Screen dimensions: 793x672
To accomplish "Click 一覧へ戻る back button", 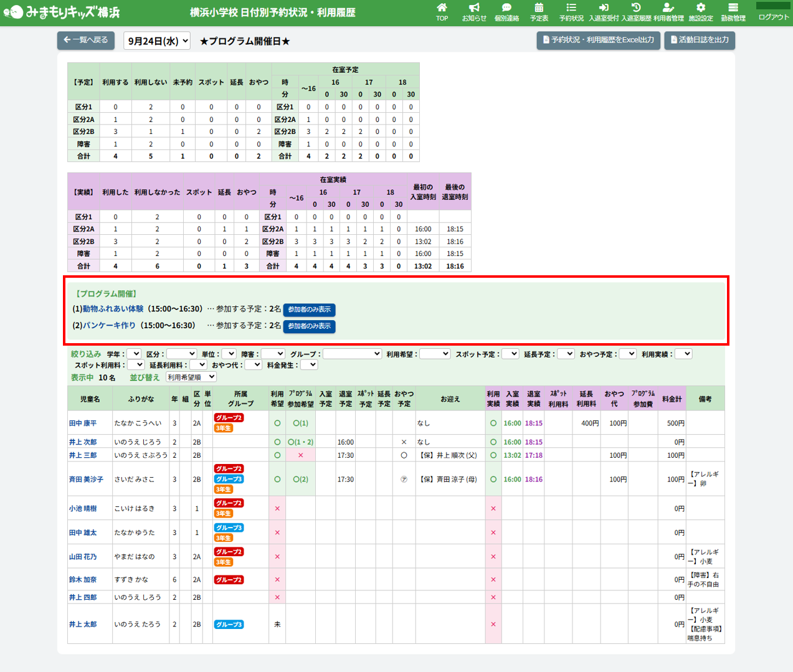I will pyautogui.click(x=86, y=40).
